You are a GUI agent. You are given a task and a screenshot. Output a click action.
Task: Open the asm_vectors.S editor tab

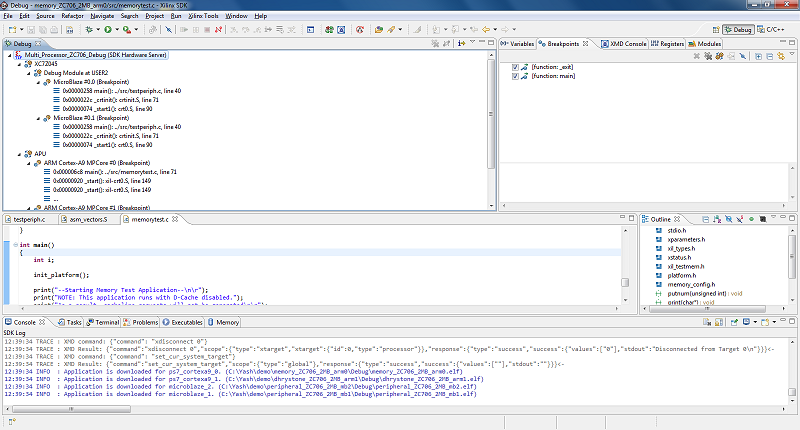(88, 219)
